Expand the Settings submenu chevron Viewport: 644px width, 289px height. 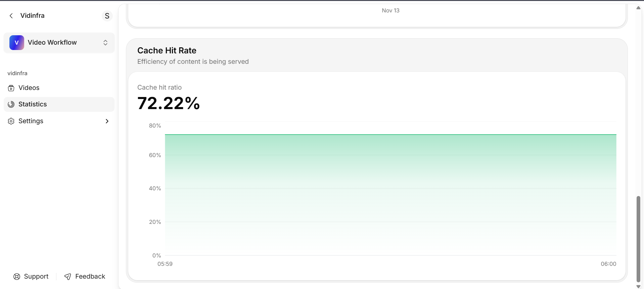click(x=107, y=121)
